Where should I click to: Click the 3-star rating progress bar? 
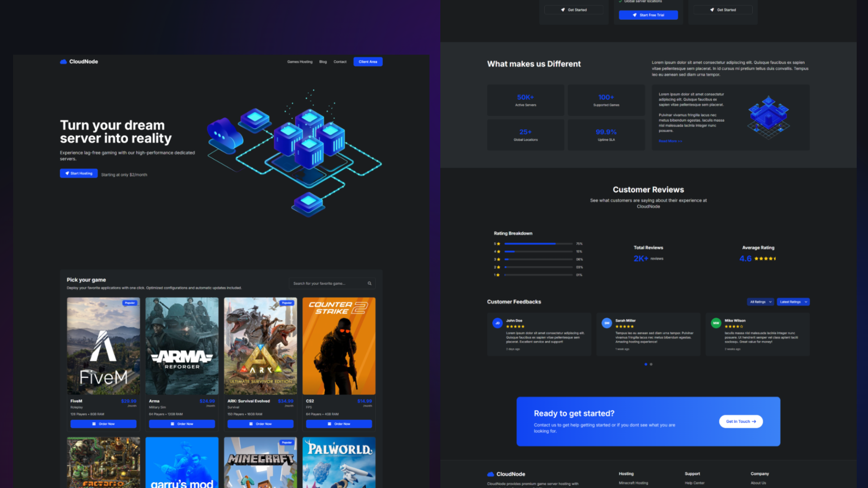click(538, 259)
